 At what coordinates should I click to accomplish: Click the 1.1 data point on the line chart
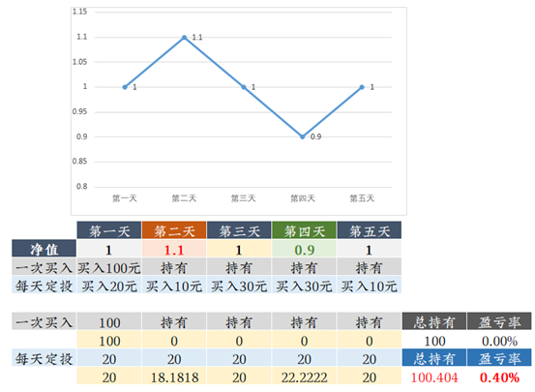184,37
